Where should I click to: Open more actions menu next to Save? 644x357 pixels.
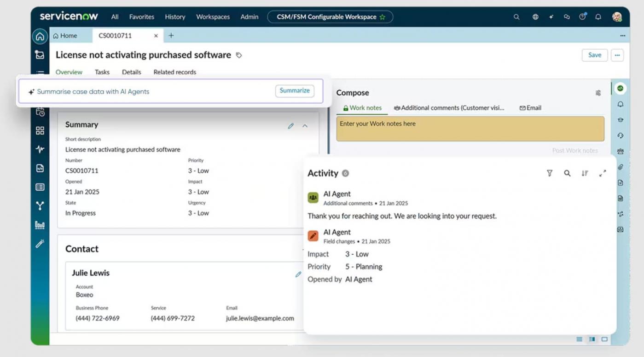(617, 55)
